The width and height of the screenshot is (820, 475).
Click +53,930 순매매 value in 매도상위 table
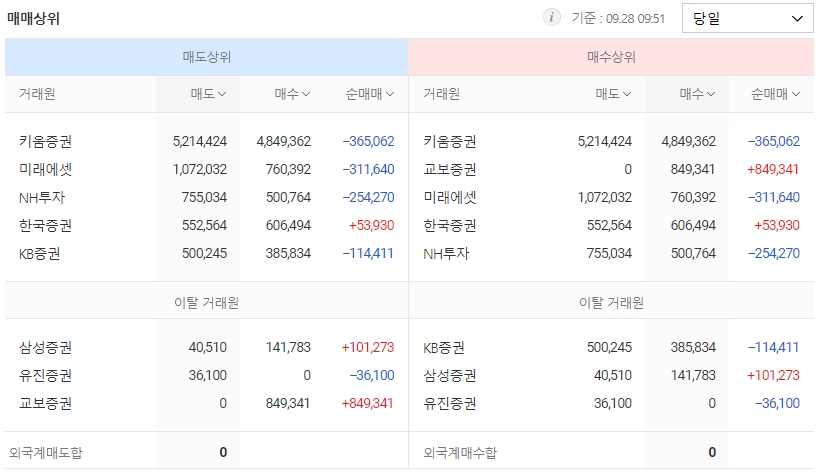click(x=371, y=225)
